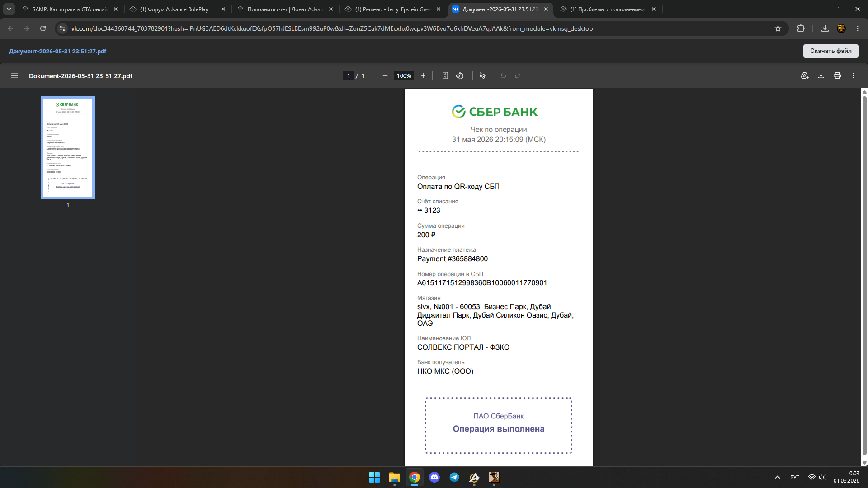
Task: Open Chrome downloads icon
Action: coord(825,28)
